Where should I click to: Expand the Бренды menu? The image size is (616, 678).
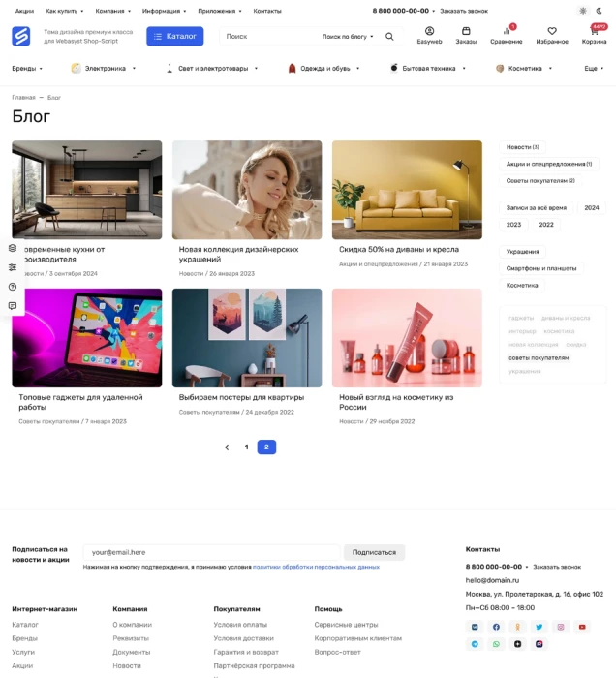click(x=27, y=69)
